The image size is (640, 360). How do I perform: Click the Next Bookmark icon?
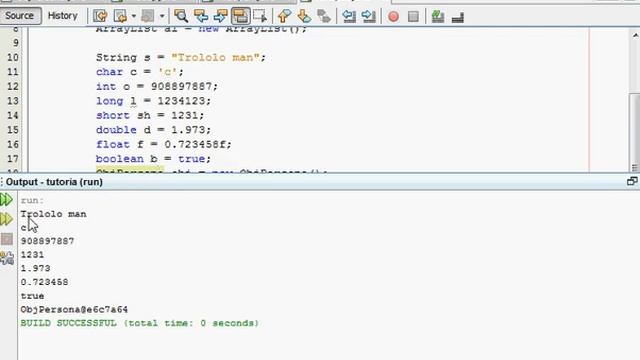tap(304, 16)
